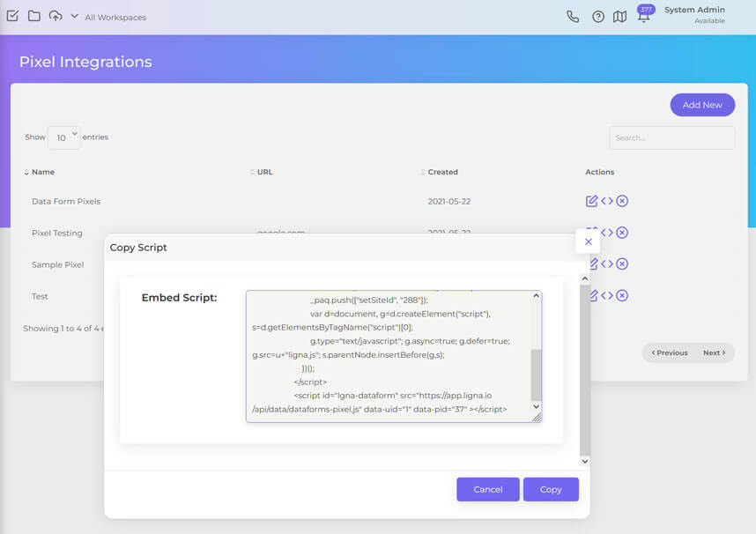
Task: Open the System Admin user menu
Action: click(x=694, y=15)
